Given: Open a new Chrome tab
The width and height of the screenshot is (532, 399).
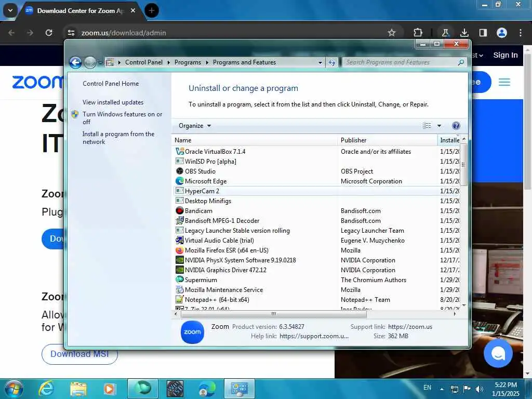Looking at the screenshot, I should pos(152,10).
